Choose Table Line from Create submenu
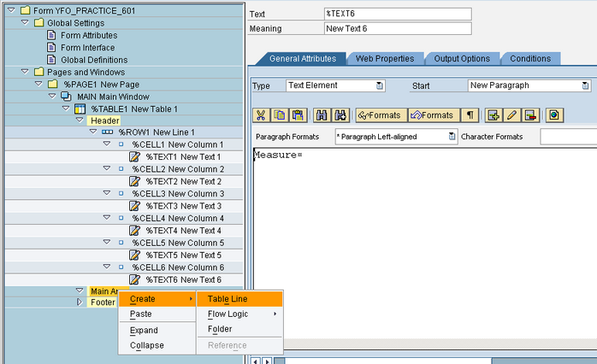The image size is (597, 364). (239, 299)
